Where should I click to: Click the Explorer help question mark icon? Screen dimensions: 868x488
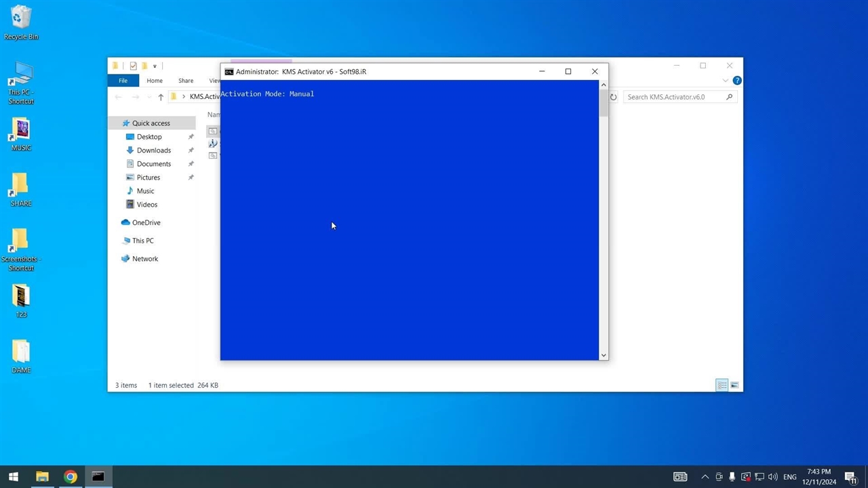[x=737, y=81]
